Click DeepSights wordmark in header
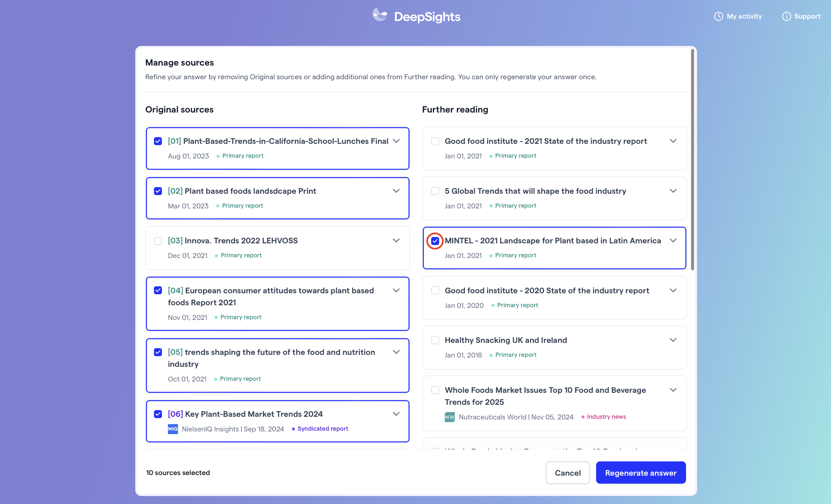This screenshot has height=504, width=831. [427, 17]
